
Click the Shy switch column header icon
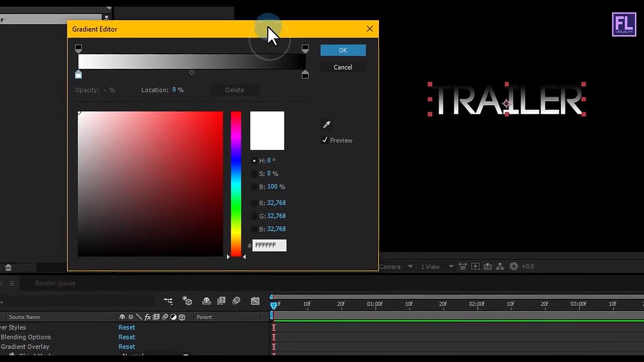pos(122,317)
